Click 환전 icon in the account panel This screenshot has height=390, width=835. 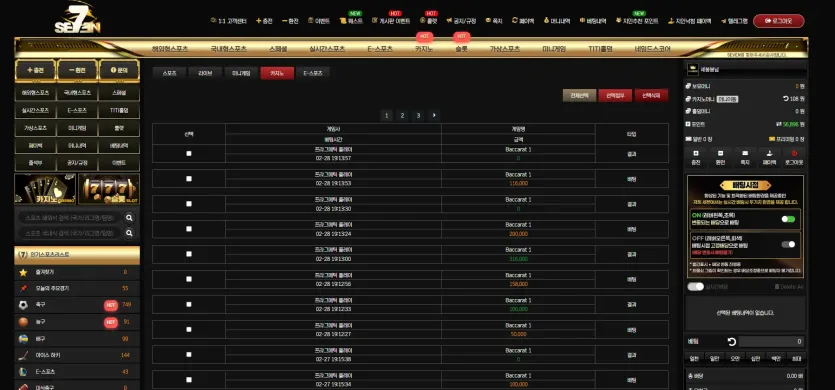pos(720,157)
